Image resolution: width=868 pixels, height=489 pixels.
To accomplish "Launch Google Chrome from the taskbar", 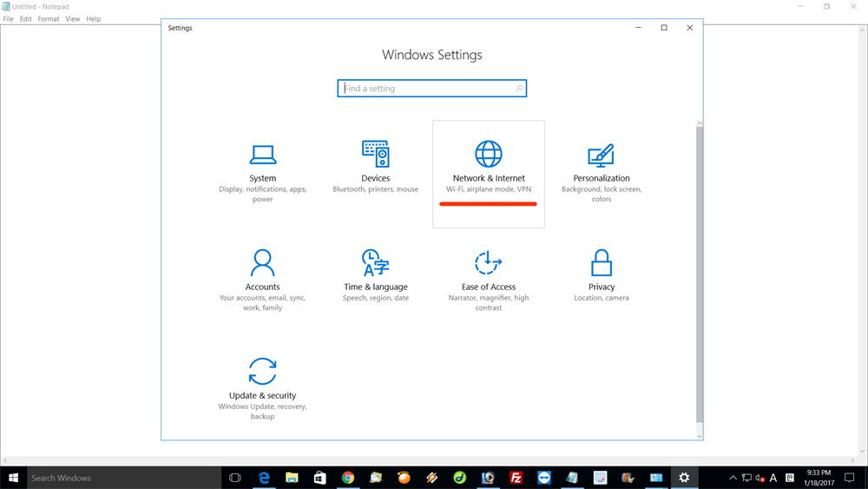I will [x=348, y=478].
